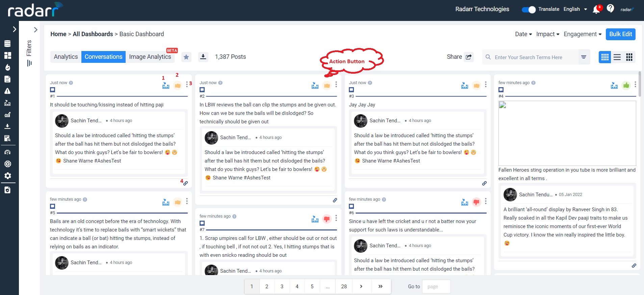Click the Share export icon
Image resolution: width=644 pixels, height=295 pixels.
pyautogui.click(x=469, y=57)
